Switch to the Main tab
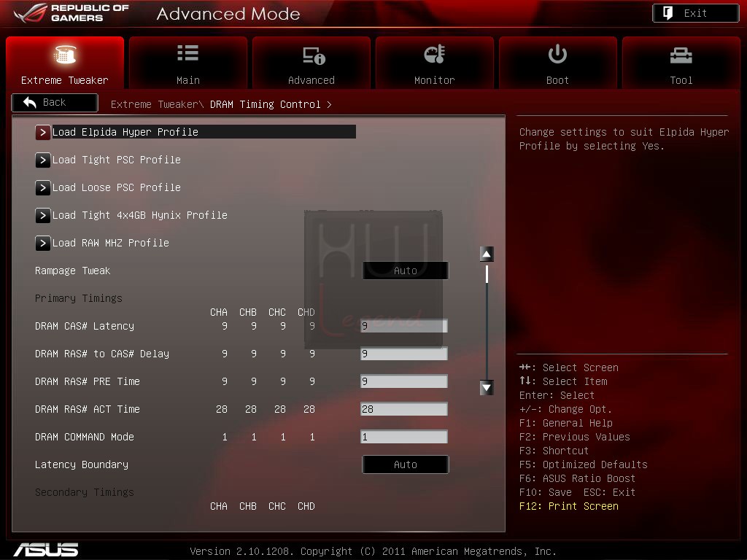 pos(188,63)
